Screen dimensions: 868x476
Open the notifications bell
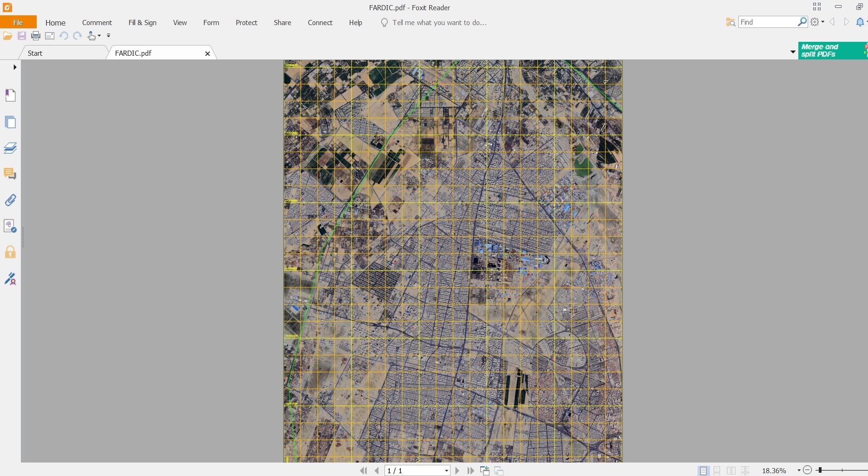coord(860,22)
